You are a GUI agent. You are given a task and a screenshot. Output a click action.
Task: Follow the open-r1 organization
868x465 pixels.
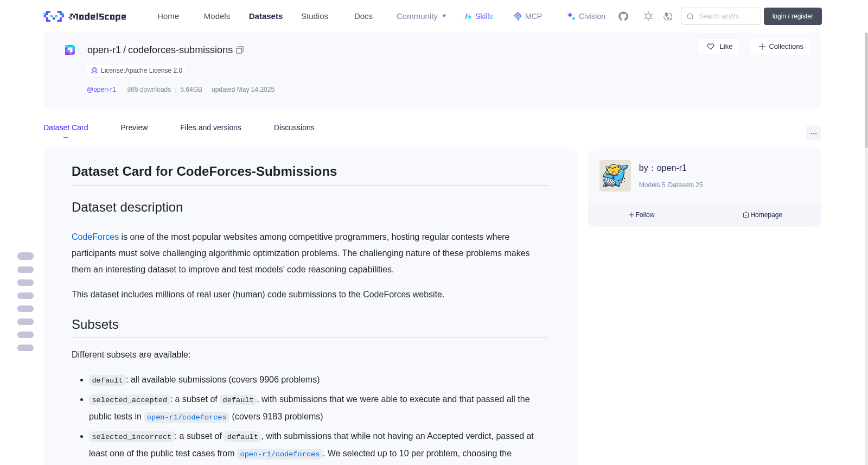coord(642,215)
